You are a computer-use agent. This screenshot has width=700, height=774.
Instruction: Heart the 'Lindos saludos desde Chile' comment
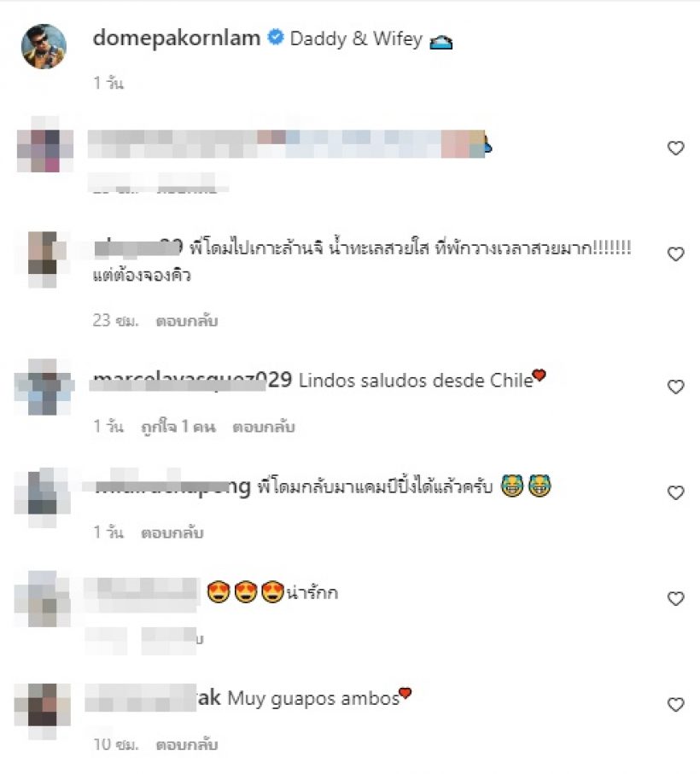[675, 387]
